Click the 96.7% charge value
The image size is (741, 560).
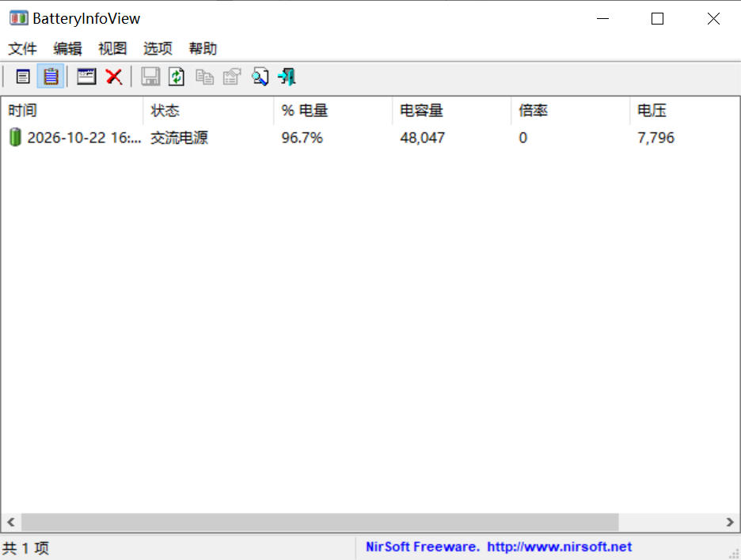(x=302, y=138)
